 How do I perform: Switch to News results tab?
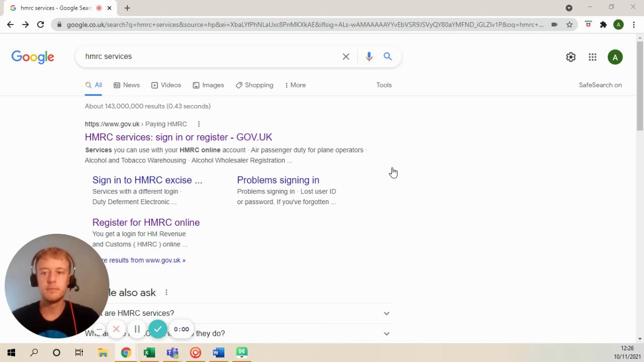(x=126, y=85)
